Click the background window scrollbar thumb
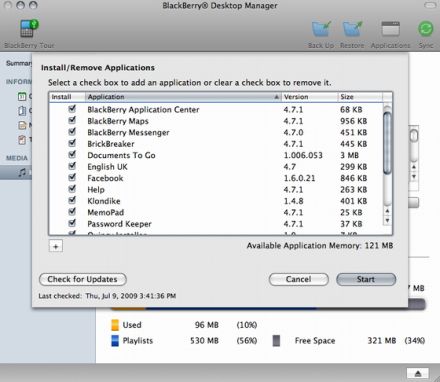Image resolution: width=440 pixels, height=382 pixels. click(414, 136)
